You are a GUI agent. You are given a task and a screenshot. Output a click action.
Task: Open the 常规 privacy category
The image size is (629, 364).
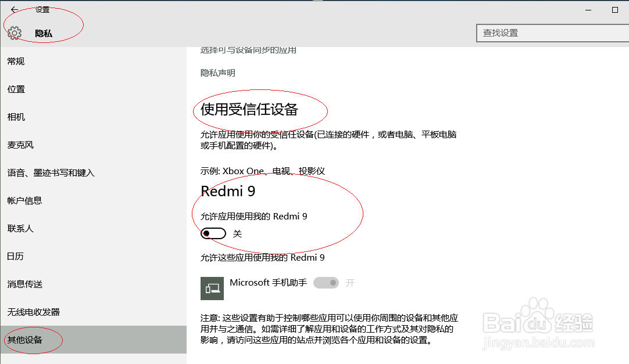click(94, 62)
